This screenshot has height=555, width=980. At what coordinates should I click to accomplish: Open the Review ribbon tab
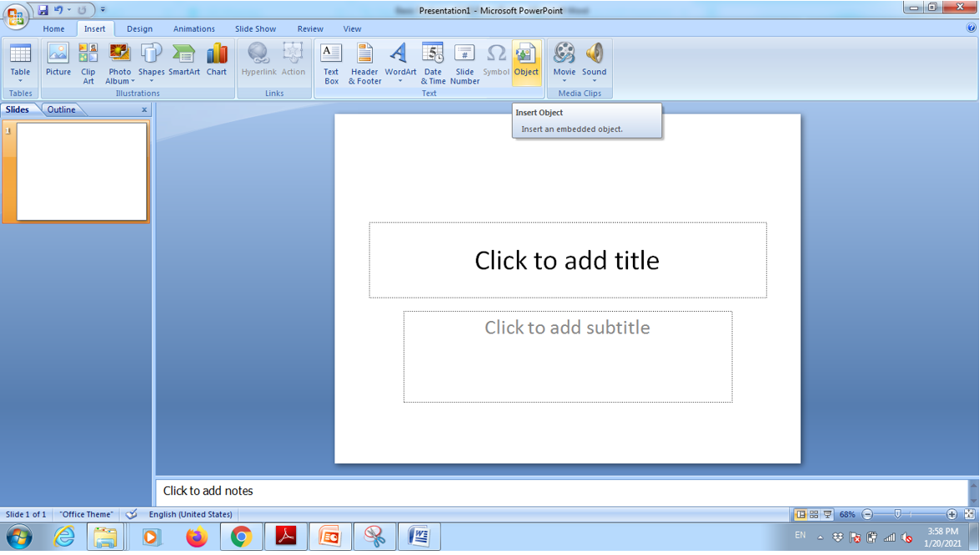coord(309,28)
